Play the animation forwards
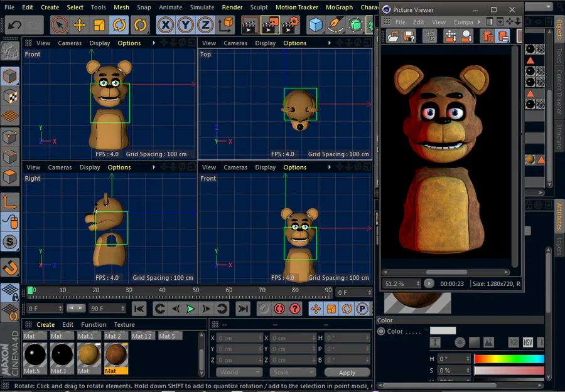The height and width of the screenshot is (392, 565). click(x=191, y=309)
